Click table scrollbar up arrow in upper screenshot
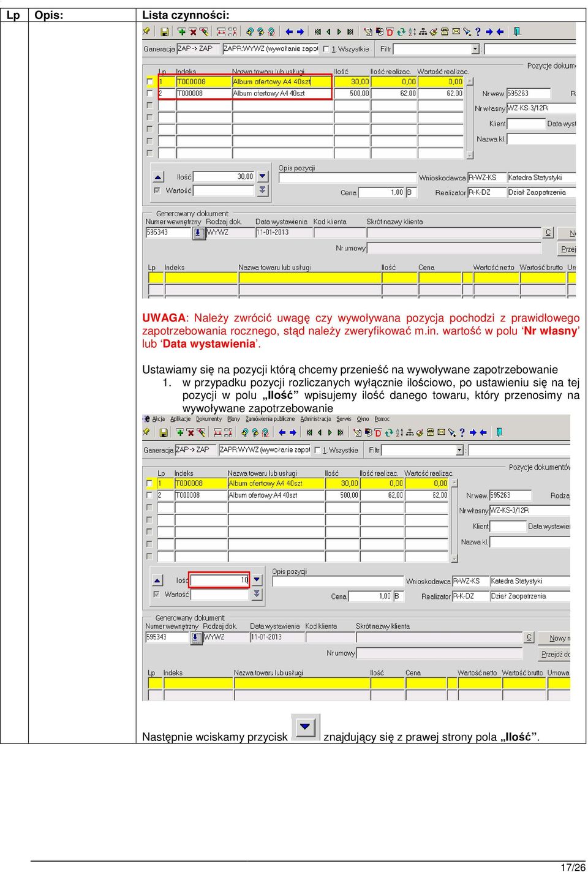 (470, 81)
